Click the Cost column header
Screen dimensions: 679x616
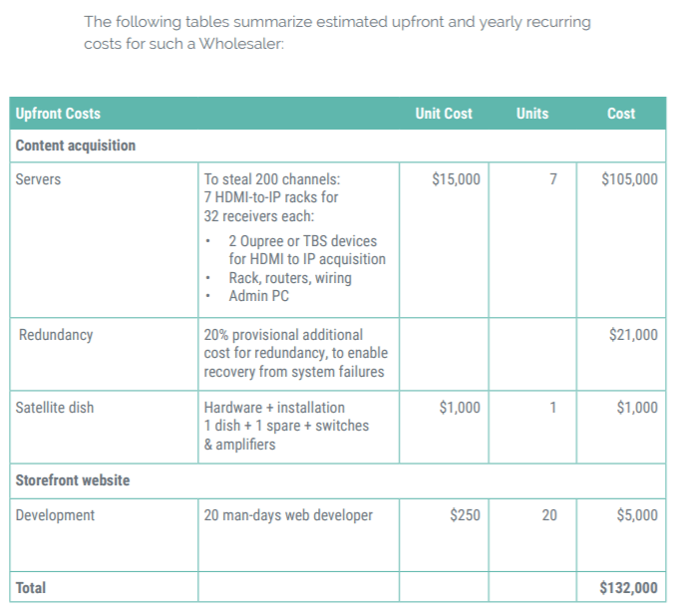[x=621, y=114]
